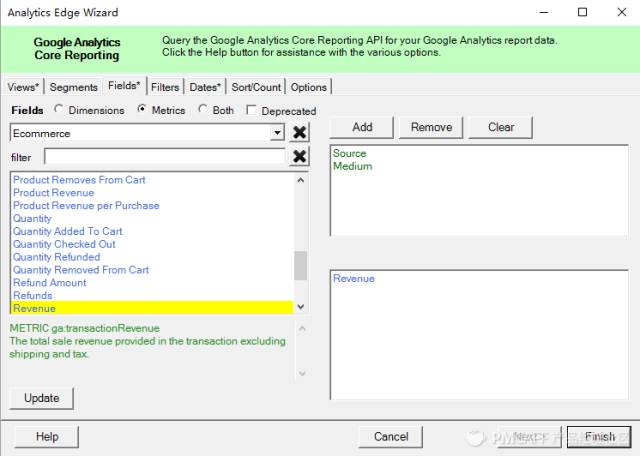This screenshot has width=640, height=456.
Task: Switch to the Segments tab
Action: [x=73, y=87]
